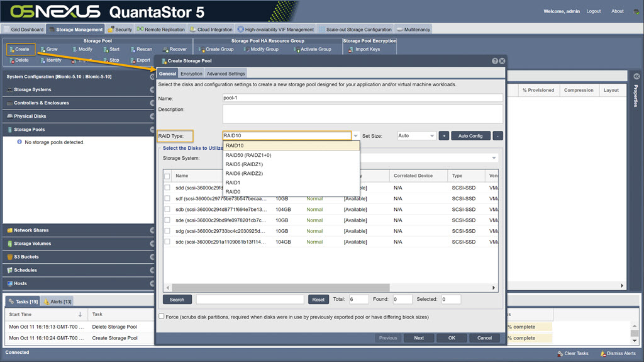
Task: Open the Remote Replication tab
Action: pyautogui.click(x=160, y=30)
